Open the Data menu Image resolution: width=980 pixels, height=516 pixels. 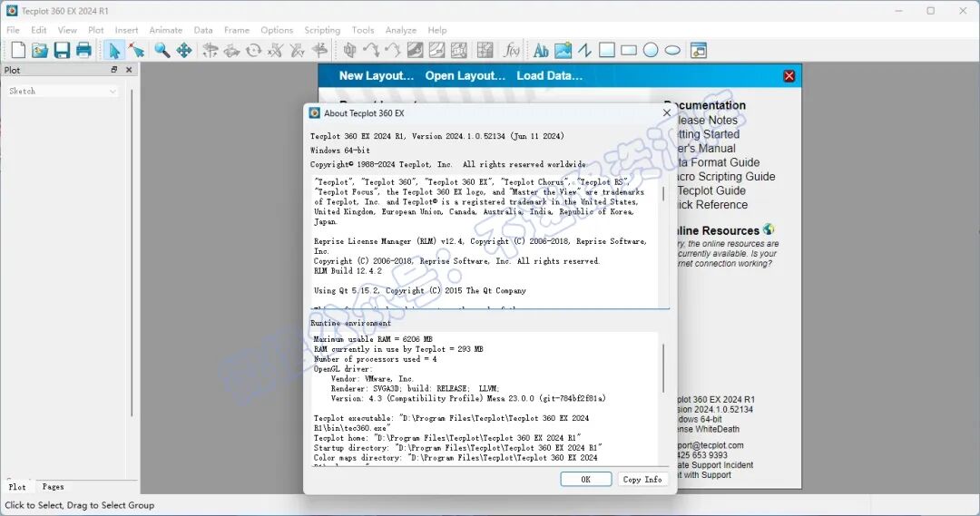[x=203, y=30]
